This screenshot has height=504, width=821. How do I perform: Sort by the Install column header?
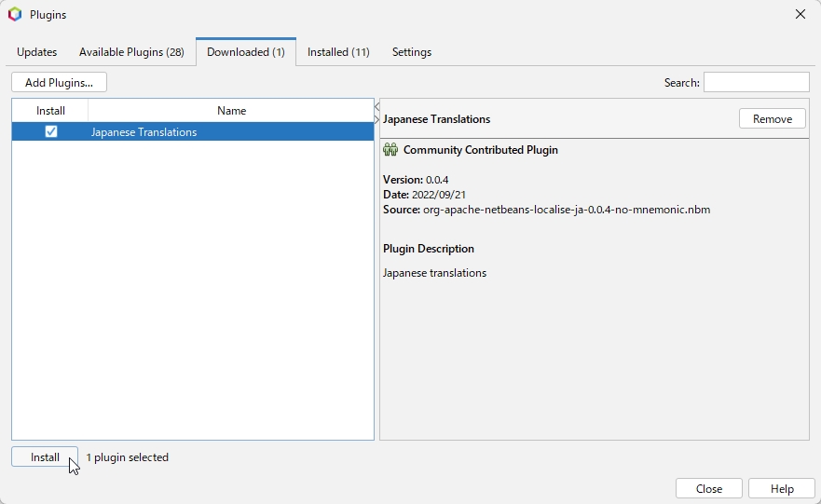[x=51, y=111]
